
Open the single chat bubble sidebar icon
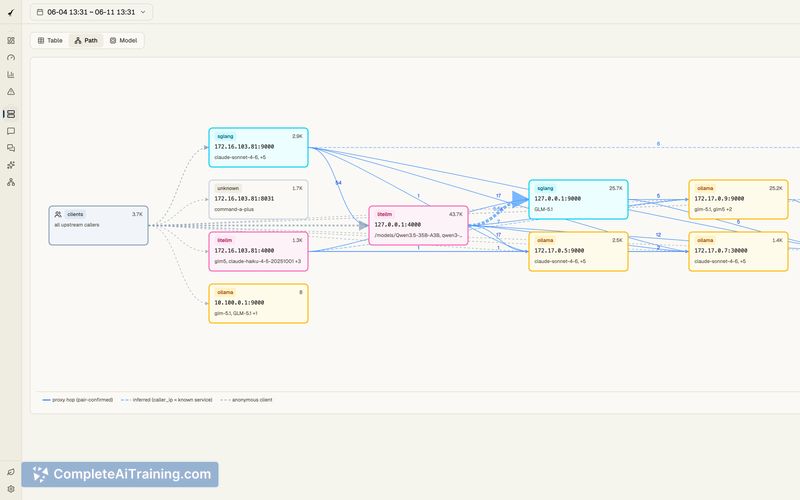(11, 131)
